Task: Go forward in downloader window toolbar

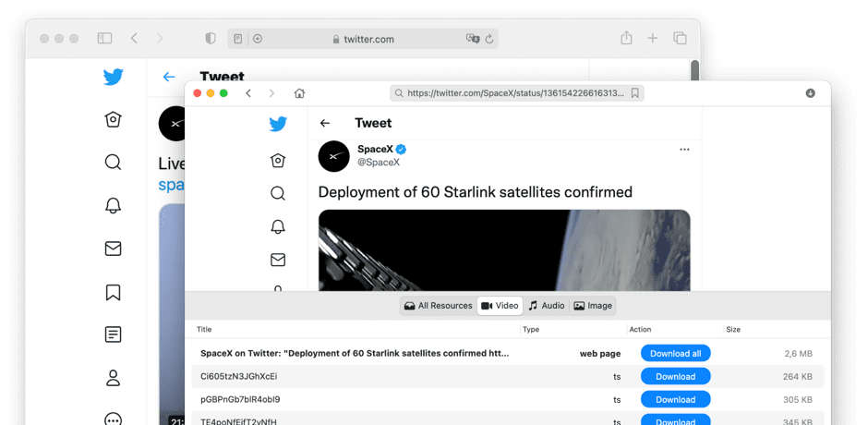Action: coord(271,93)
